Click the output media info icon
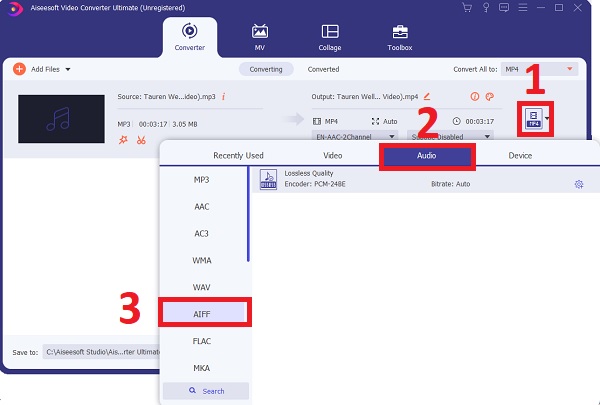Screen dimensions: 600x405 [x=474, y=96]
